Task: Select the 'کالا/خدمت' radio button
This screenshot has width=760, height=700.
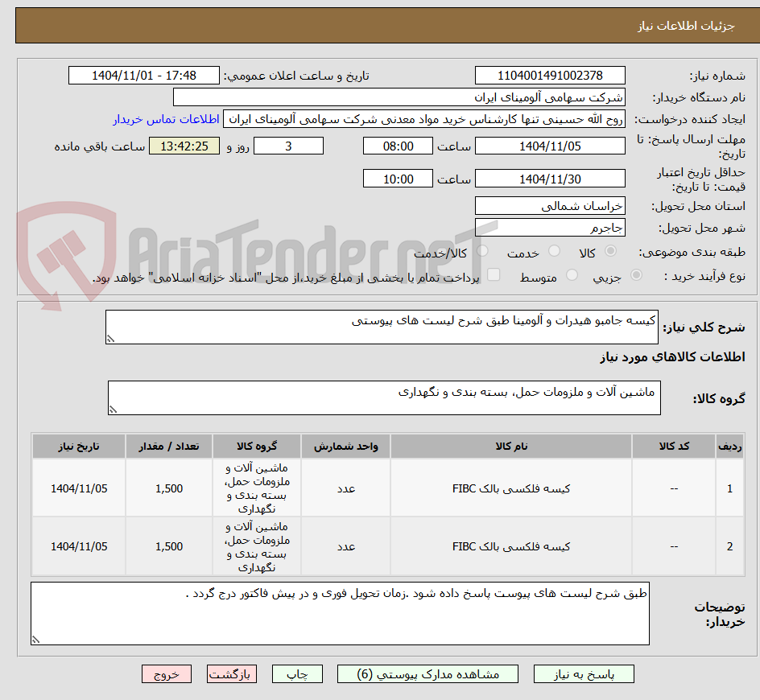Action: 482,251
